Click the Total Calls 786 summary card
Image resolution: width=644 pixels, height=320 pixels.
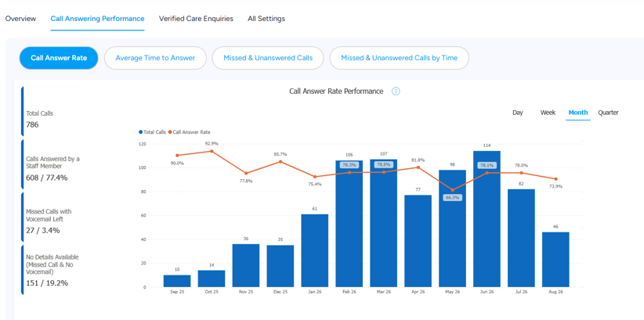coord(53,111)
